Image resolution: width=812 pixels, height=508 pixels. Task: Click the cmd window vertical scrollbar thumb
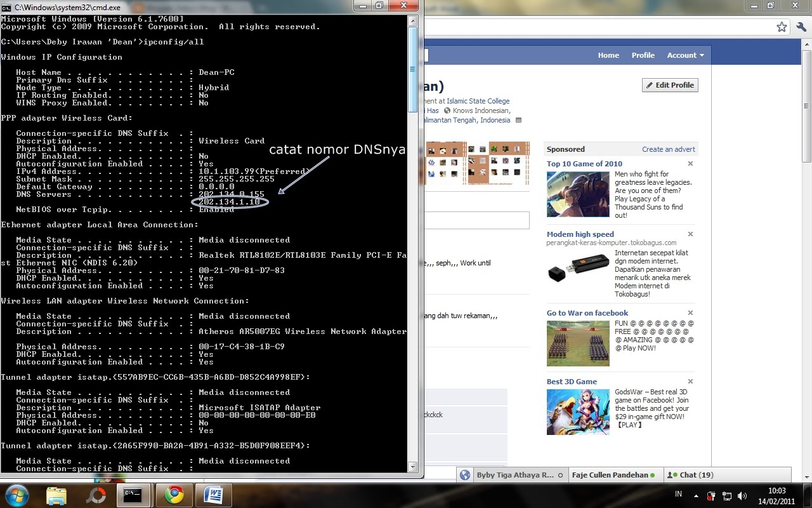pyautogui.click(x=413, y=69)
